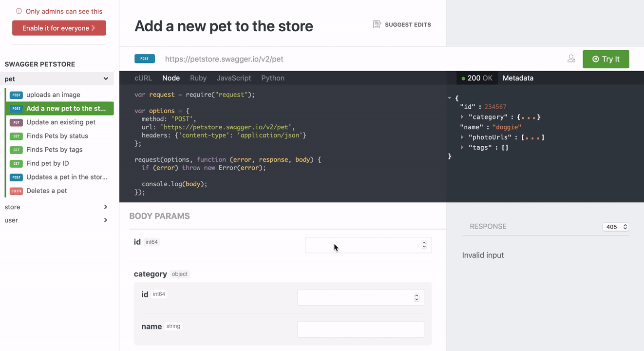Screen dimensions: 644x351
Task: Switch to the Python code tab
Action: (273, 78)
